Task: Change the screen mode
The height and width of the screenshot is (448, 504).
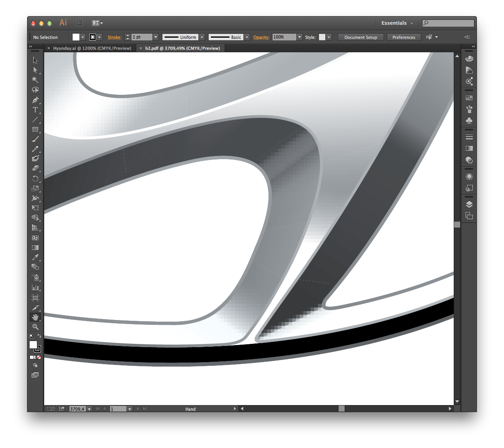Action: [35, 375]
